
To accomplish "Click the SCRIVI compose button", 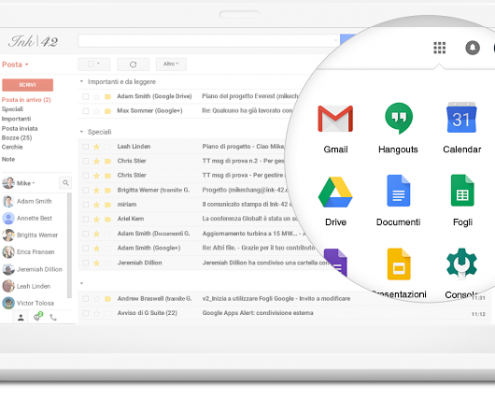I will [28, 85].
